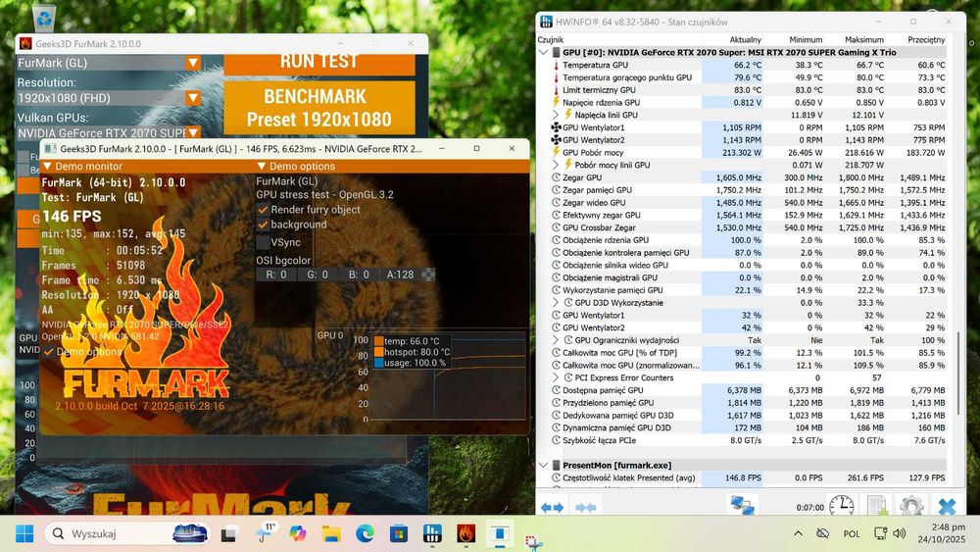Adjust G: 0 bgcolor value

(x=317, y=275)
